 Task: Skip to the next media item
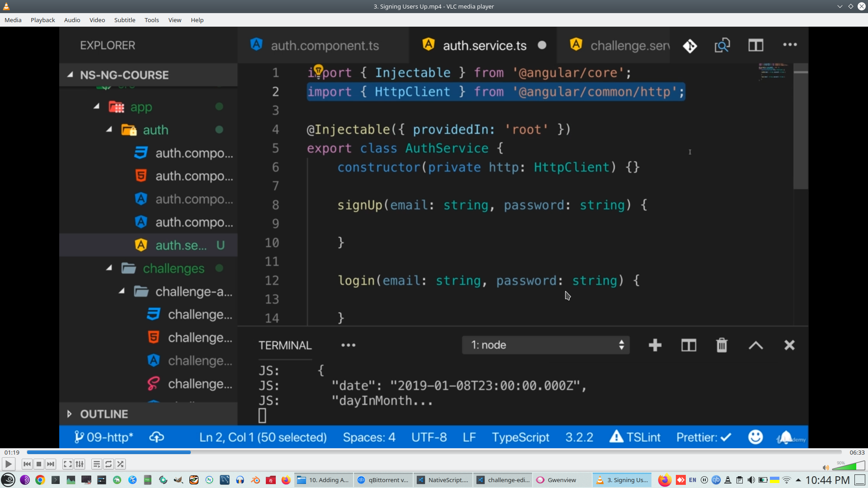[51, 464]
